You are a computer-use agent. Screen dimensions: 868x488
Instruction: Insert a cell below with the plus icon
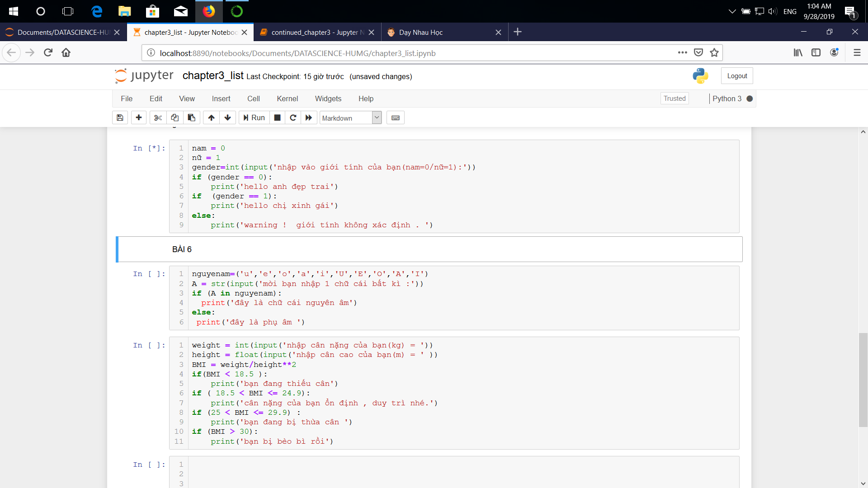(x=139, y=118)
